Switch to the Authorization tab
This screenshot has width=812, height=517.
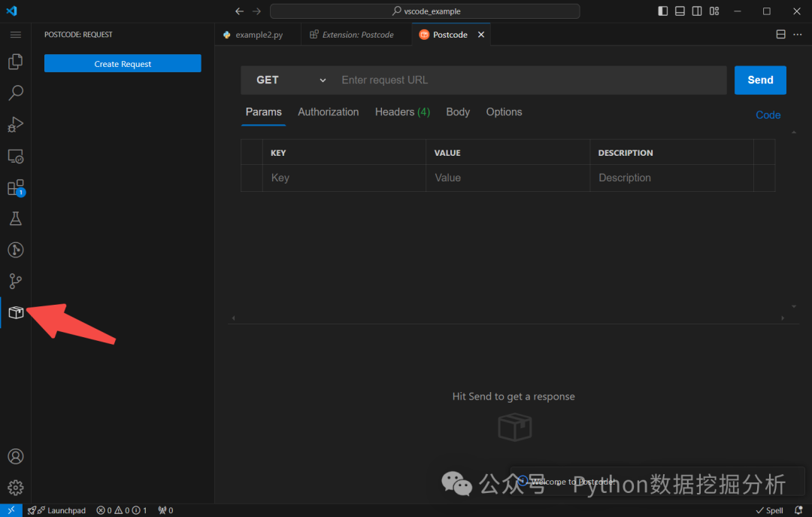[329, 112]
